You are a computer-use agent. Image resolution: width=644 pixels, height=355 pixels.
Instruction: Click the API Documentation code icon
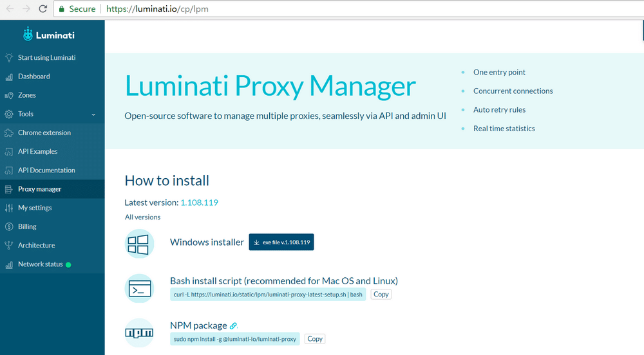pyautogui.click(x=9, y=170)
